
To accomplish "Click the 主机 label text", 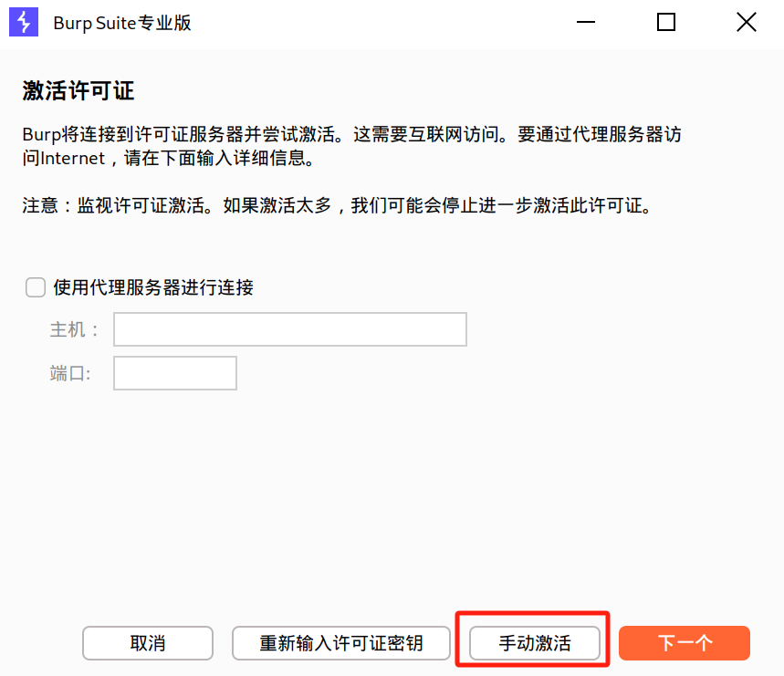I will click(74, 329).
